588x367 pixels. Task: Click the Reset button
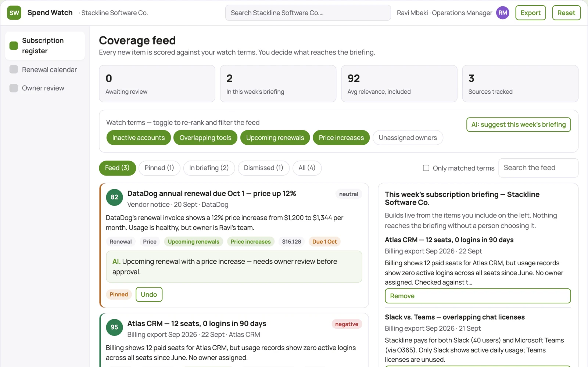tap(566, 13)
